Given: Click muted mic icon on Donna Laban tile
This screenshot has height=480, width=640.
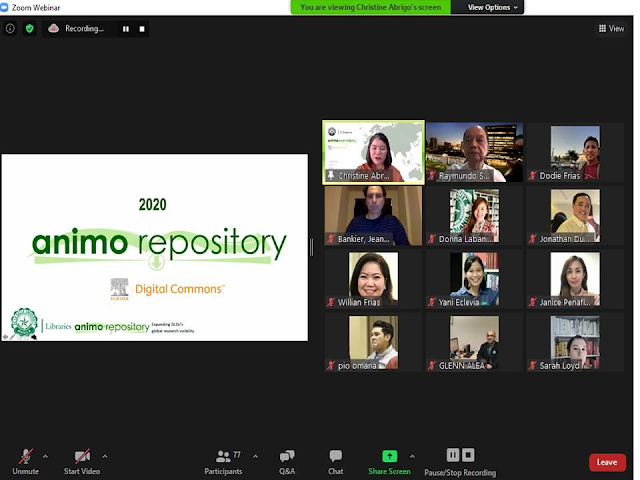Looking at the screenshot, I should (431, 239).
